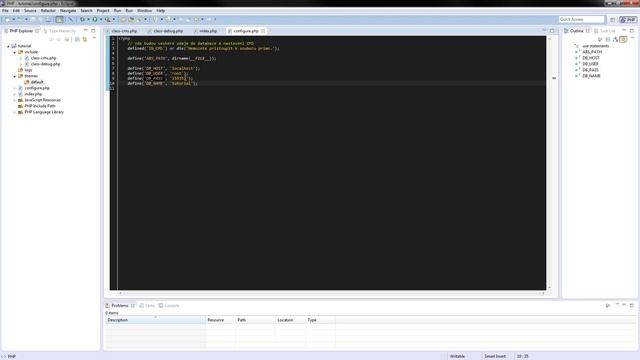Toggle Link with Editor in PHP Explorer

pyautogui.click(x=84, y=40)
